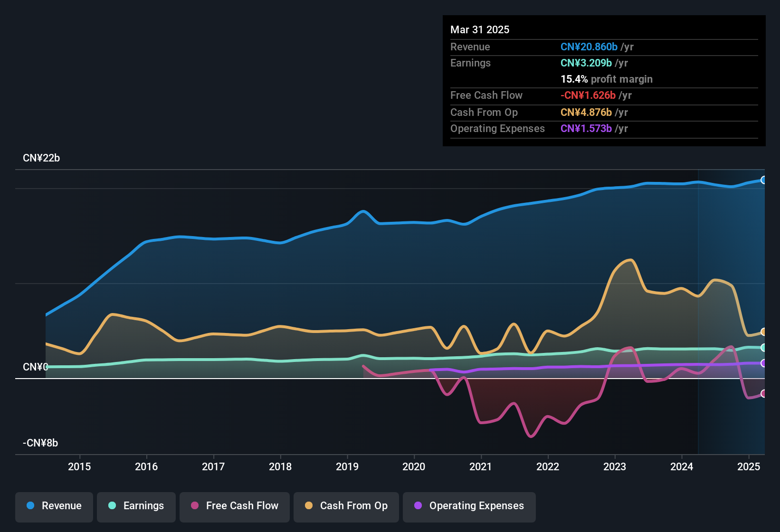Click the pink Free Cash Flow legend dot
Screen dimensions: 780x532
pos(195,506)
